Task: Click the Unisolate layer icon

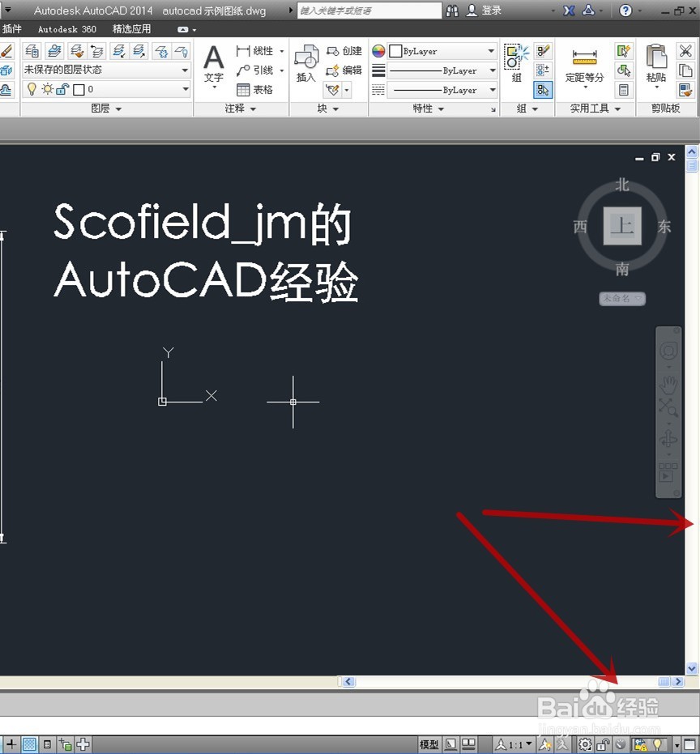Action: coord(140,50)
